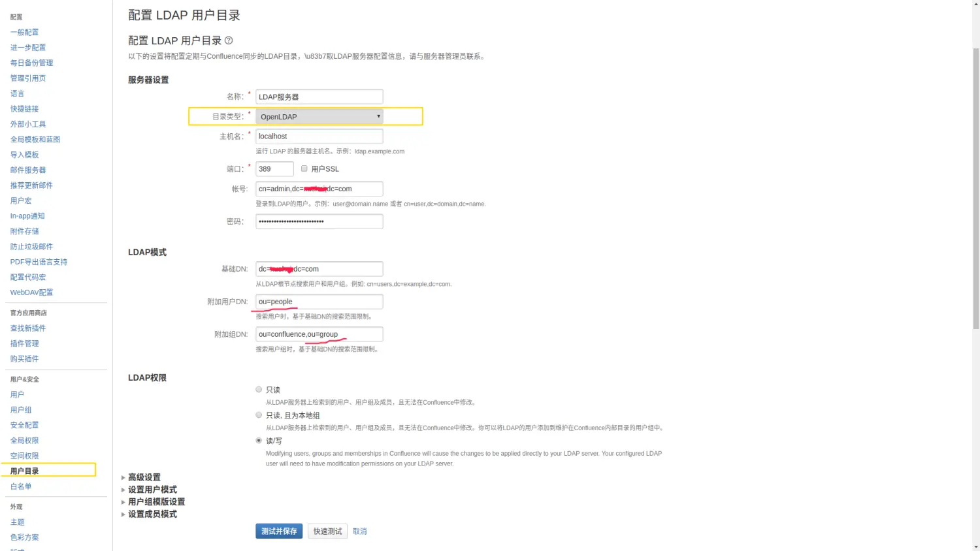Open 配置代码宏 in the sidebar
Viewport: 980px width, 551px height.
click(28, 277)
